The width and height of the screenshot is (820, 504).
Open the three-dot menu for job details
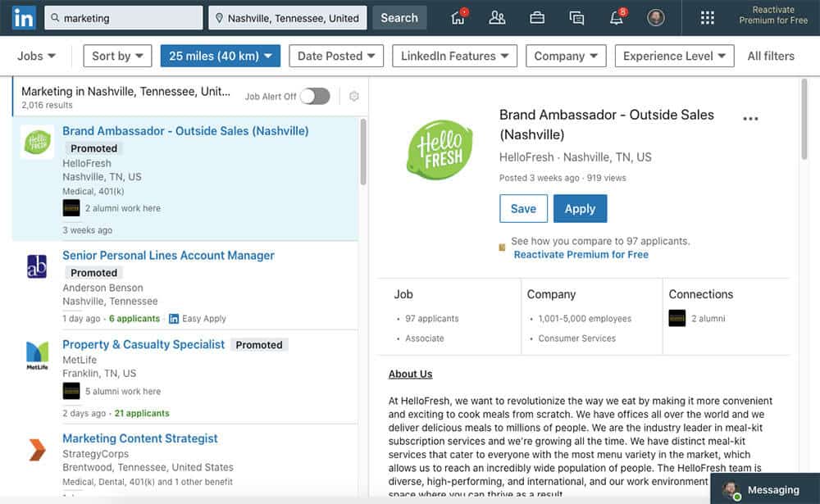click(x=750, y=119)
